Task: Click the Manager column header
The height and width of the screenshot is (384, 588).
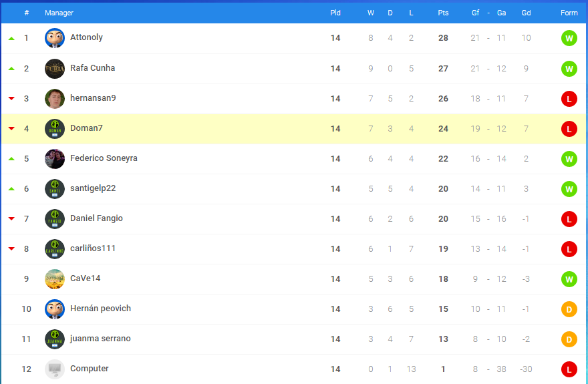Action: click(x=59, y=13)
